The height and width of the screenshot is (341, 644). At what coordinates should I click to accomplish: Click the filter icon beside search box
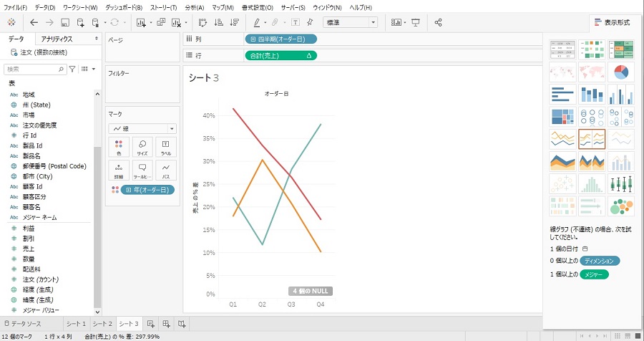click(x=72, y=69)
